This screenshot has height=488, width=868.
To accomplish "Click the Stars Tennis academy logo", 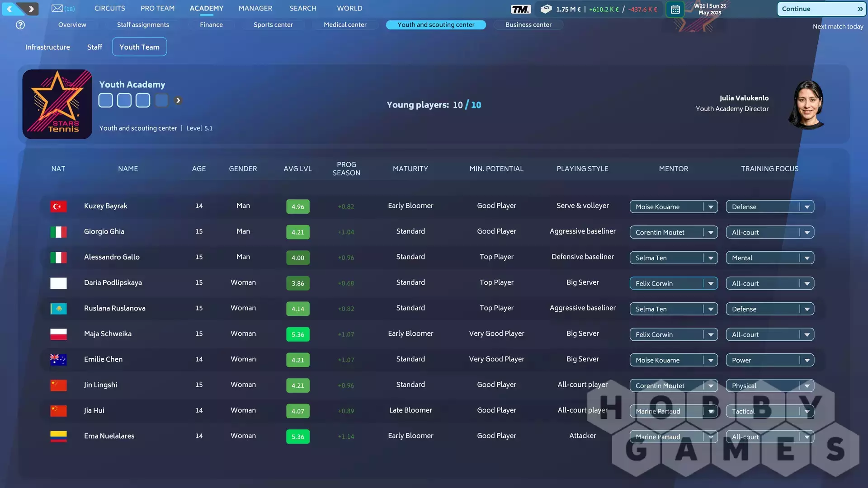I will click(x=57, y=104).
